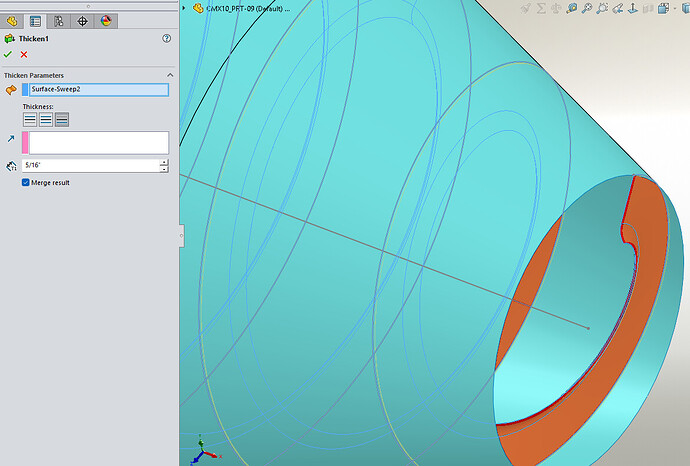The image size is (690, 466).
Task: Click the direction arrow icon
Action: 11,139
